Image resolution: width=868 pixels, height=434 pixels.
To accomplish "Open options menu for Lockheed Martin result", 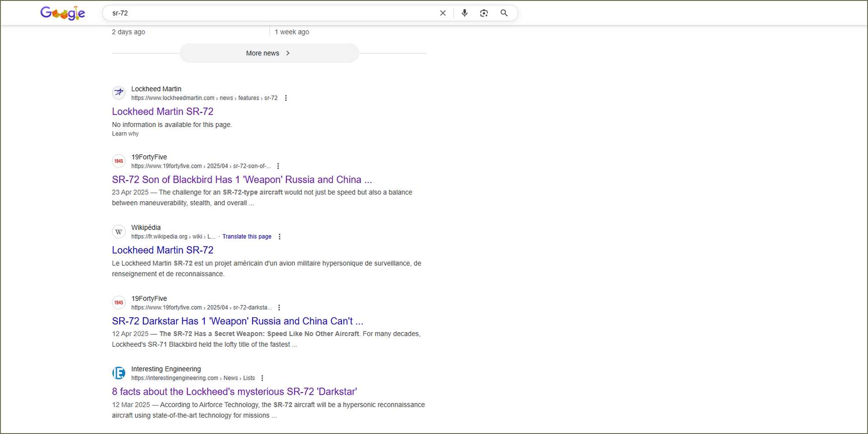I will 286,98.
